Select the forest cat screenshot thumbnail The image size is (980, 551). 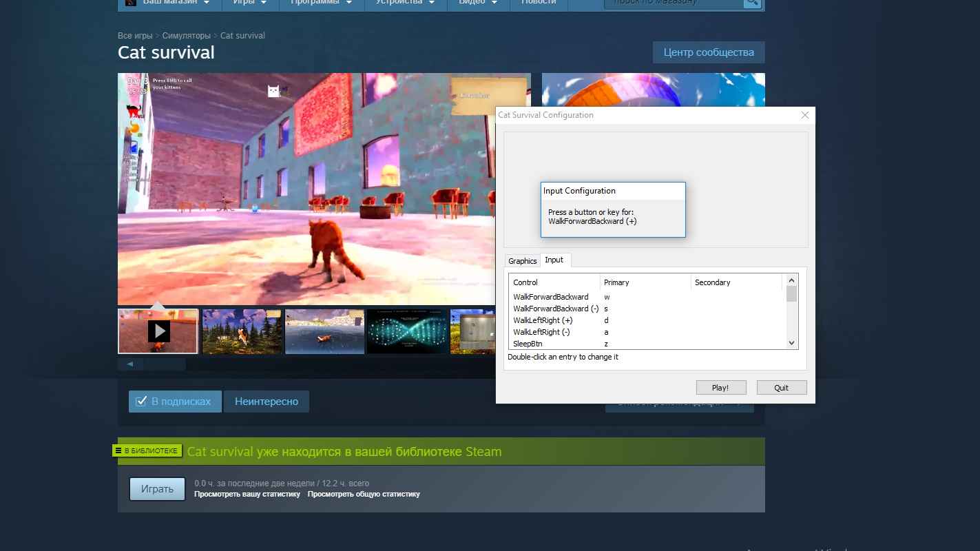coord(242,331)
